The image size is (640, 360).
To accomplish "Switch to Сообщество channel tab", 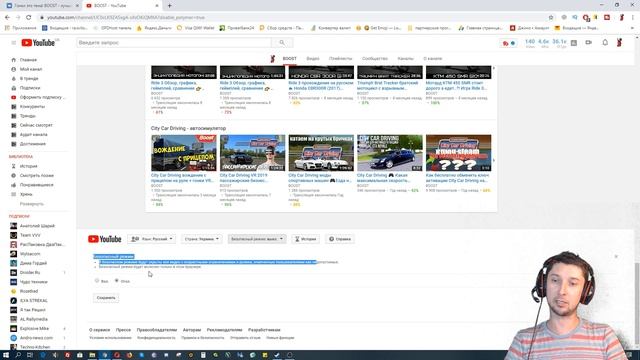I will click(x=375, y=59).
